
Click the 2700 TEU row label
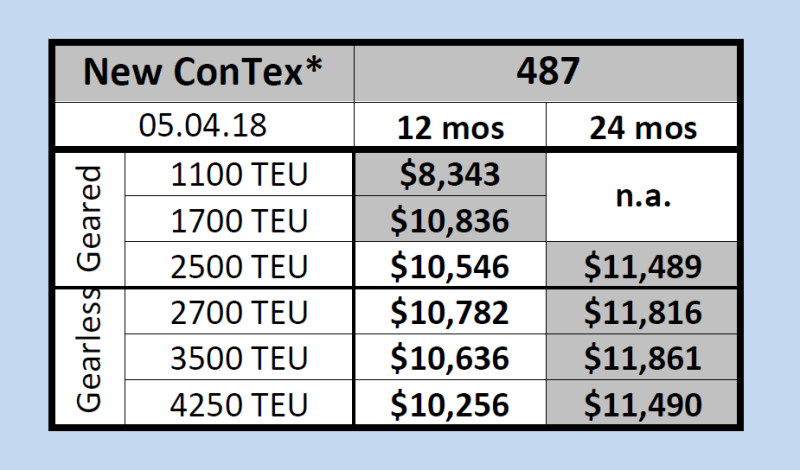click(x=238, y=315)
